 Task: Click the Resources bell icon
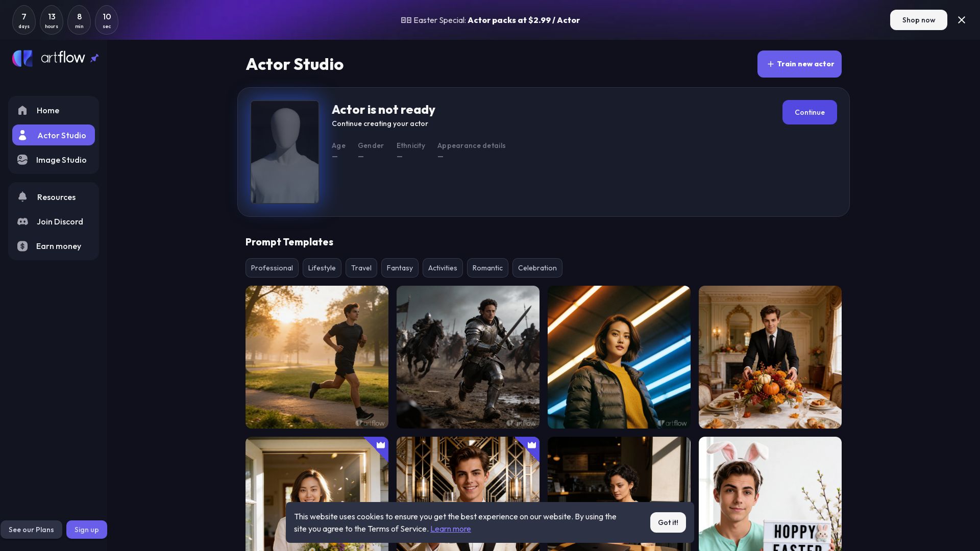click(x=22, y=197)
